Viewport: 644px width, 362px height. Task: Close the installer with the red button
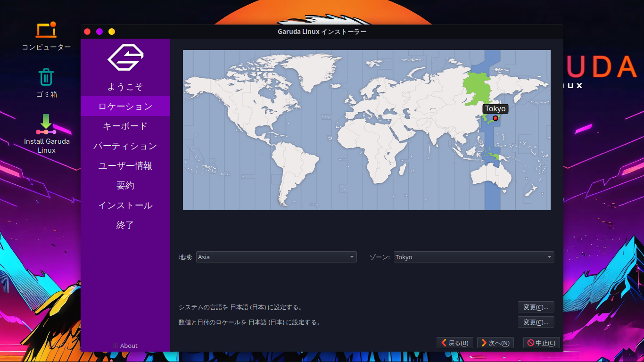[x=87, y=32]
